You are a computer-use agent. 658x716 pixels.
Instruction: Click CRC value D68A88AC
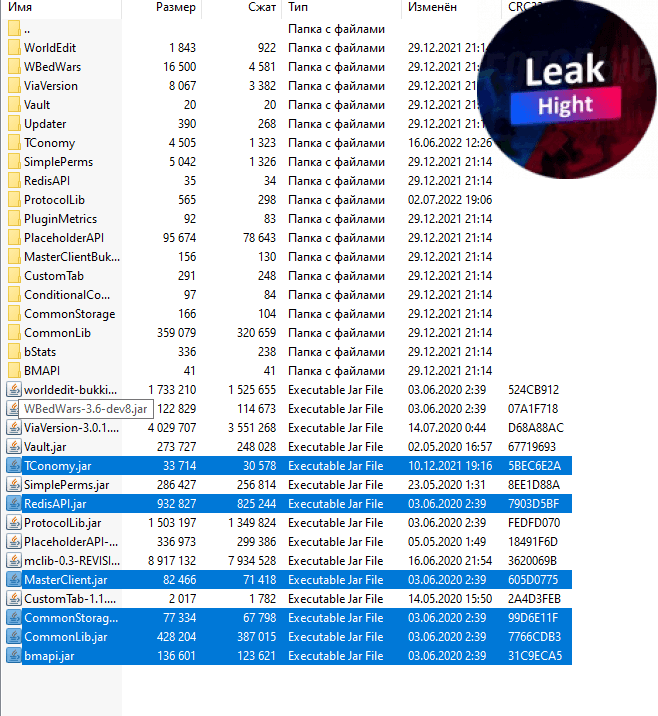pyautogui.click(x=536, y=428)
